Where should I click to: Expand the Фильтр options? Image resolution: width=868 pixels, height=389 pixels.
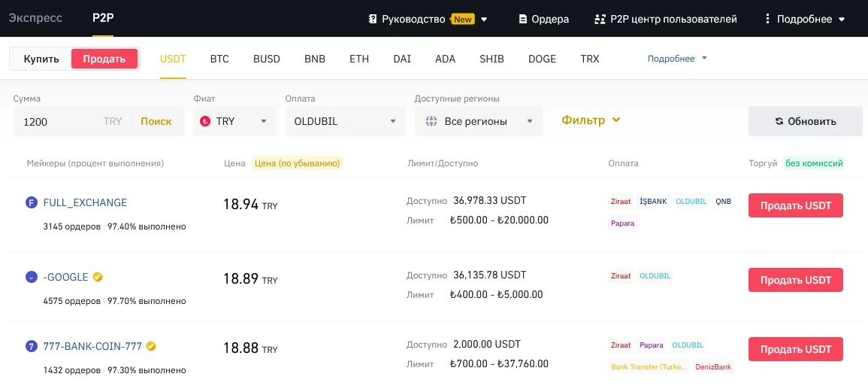coord(591,120)
